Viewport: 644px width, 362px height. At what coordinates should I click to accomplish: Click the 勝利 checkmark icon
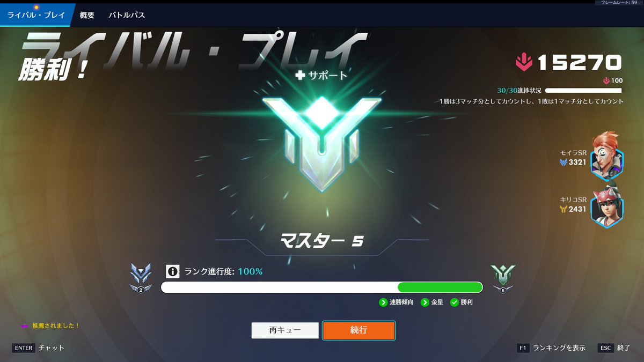click(x=455, y=302)
